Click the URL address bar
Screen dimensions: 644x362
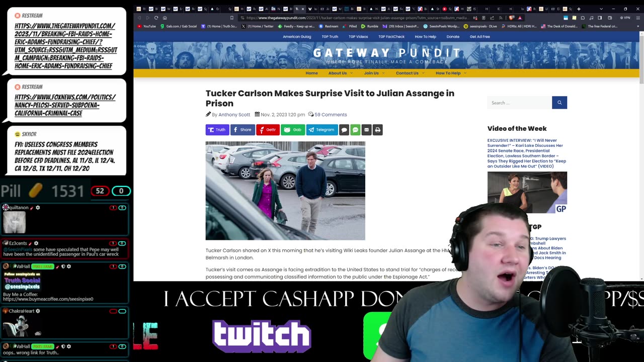(x=357, y=18)
